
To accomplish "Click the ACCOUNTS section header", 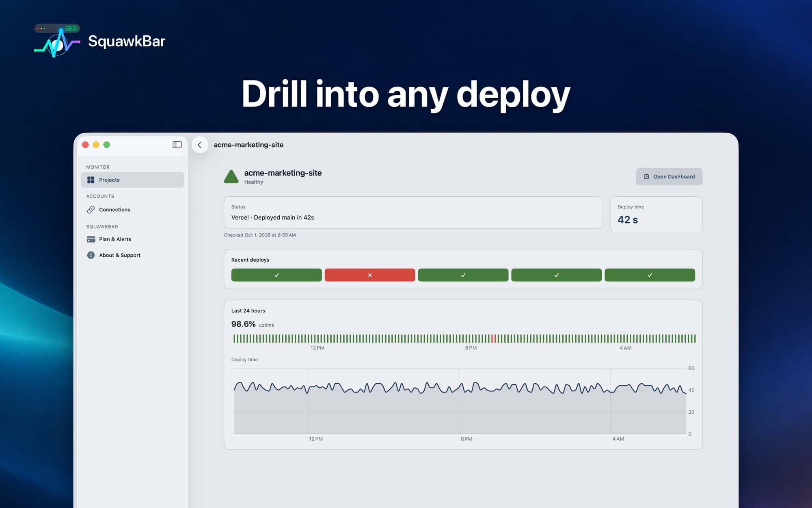I will tap(100, 196).
